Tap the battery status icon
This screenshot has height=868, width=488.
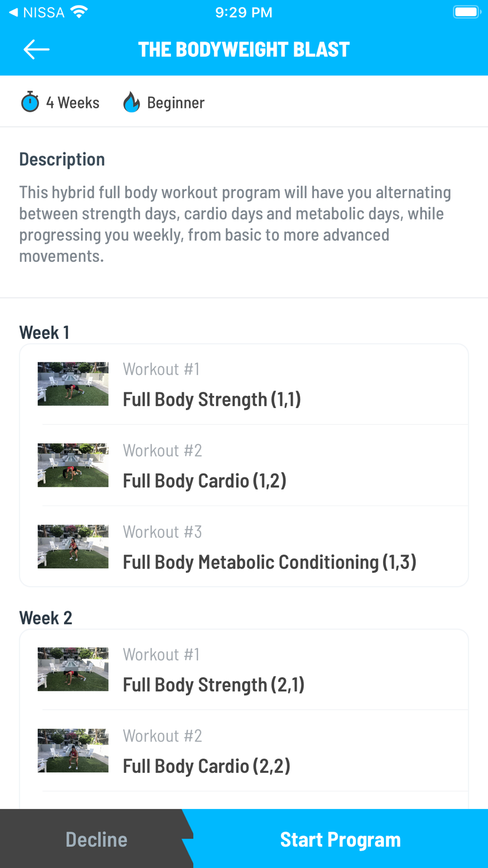(467, 12)
